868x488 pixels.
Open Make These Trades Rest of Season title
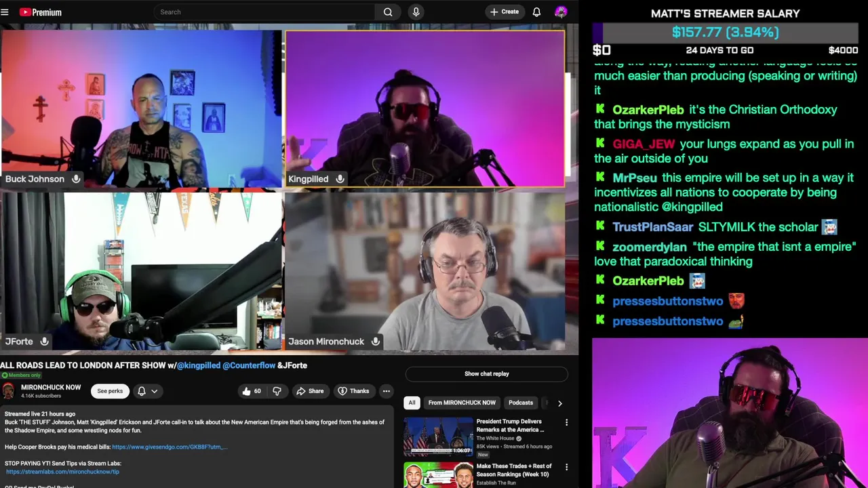click(514, 470)
